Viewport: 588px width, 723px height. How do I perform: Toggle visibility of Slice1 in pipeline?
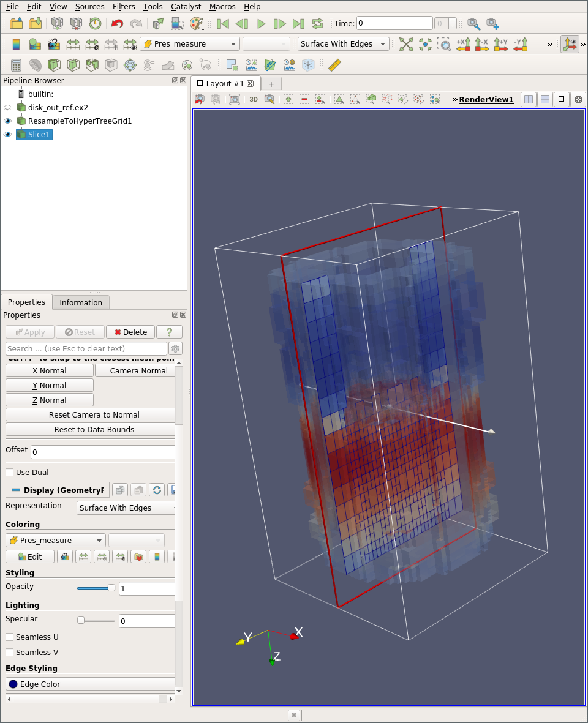click(x=7, y=134)
